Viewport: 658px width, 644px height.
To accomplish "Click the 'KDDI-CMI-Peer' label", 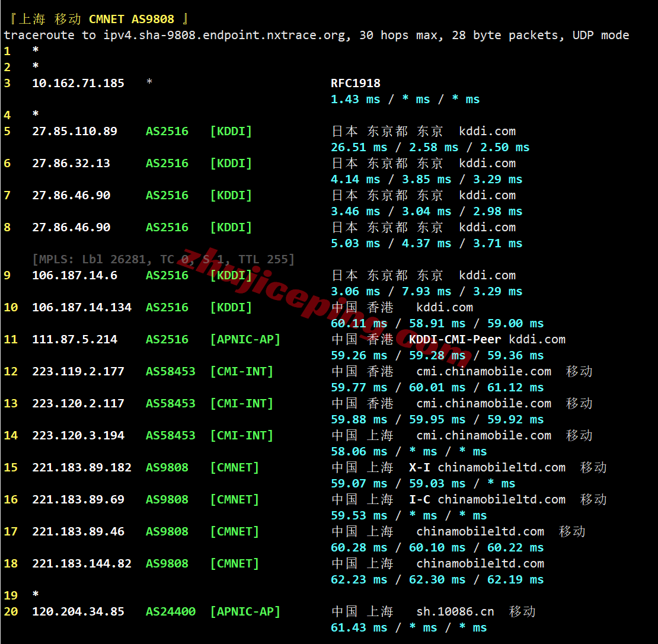I will 455,339.
